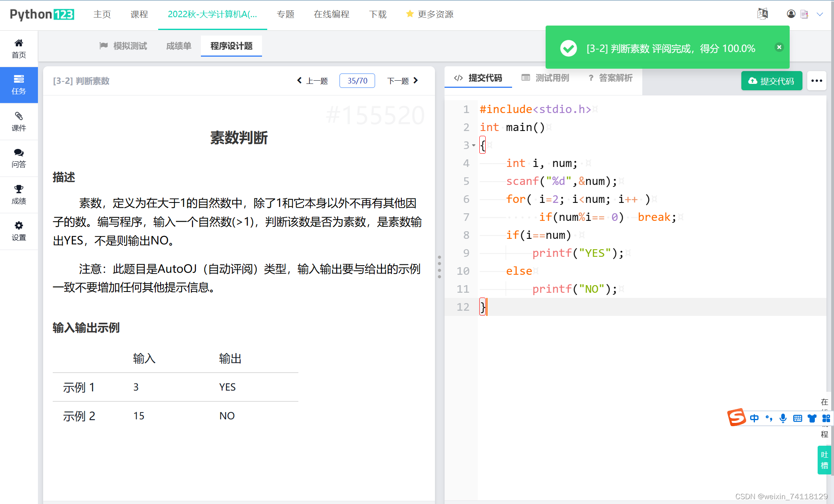Click the scanf code line 5
Viewport: 834px width, 504px height.
coord(561,181)
